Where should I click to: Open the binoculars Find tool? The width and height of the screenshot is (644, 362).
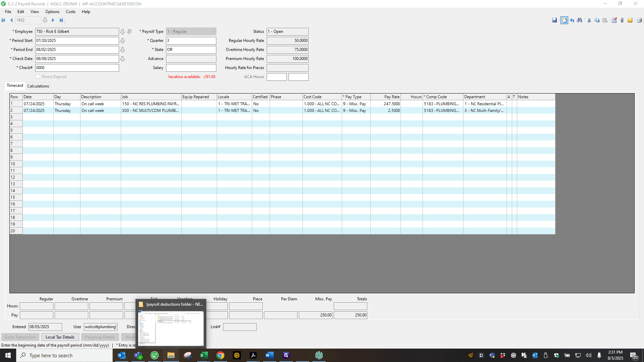click(580, 20)
